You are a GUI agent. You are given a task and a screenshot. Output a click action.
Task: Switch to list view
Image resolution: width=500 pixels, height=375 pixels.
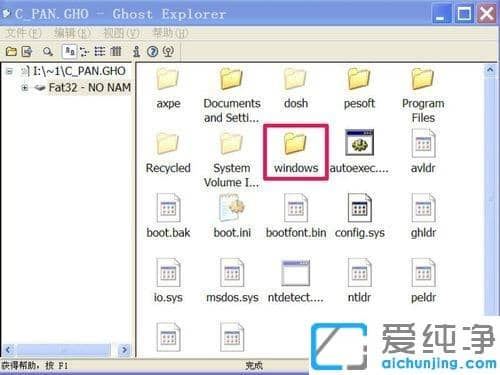pyautogui.click(x=100, y=52)
